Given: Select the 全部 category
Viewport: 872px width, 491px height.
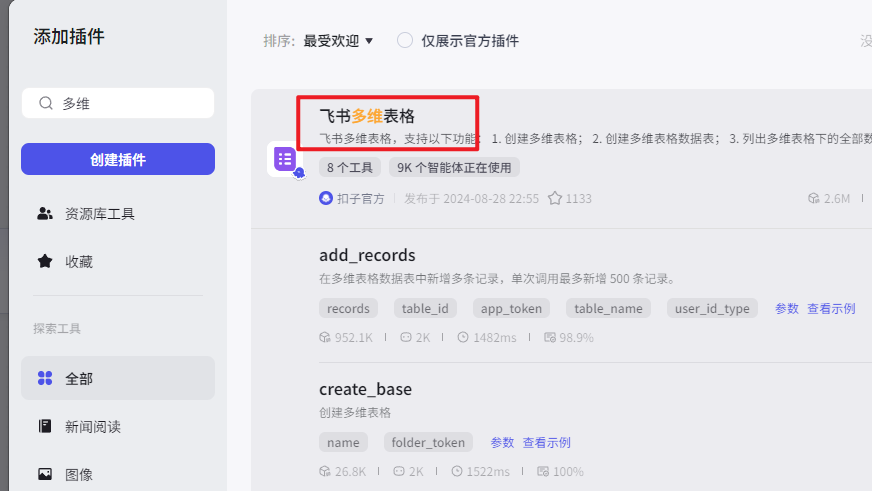Looking at the screenshot, I should [118, 378].
